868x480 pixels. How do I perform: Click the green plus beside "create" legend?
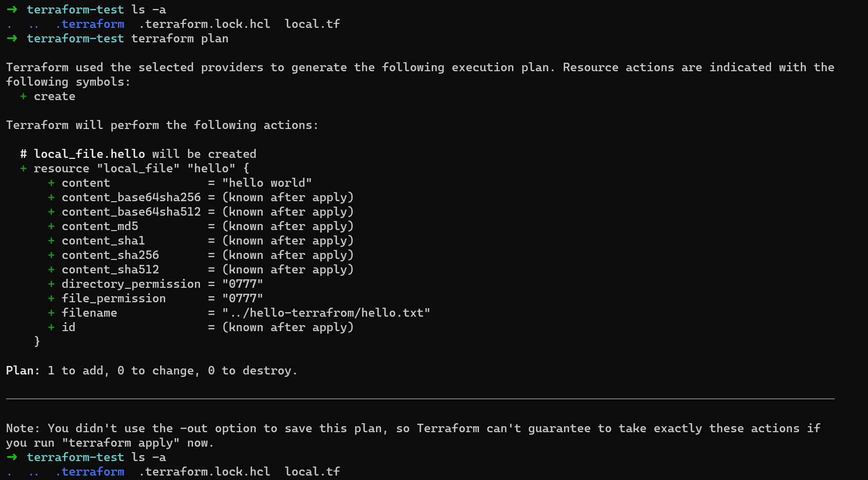click(23, 96)
